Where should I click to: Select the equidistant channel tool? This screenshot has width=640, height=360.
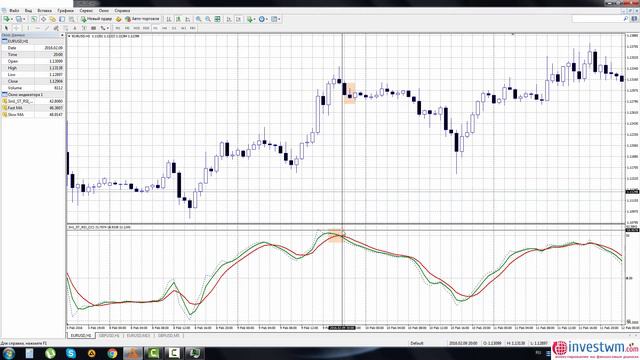click(x=56, y=28)
